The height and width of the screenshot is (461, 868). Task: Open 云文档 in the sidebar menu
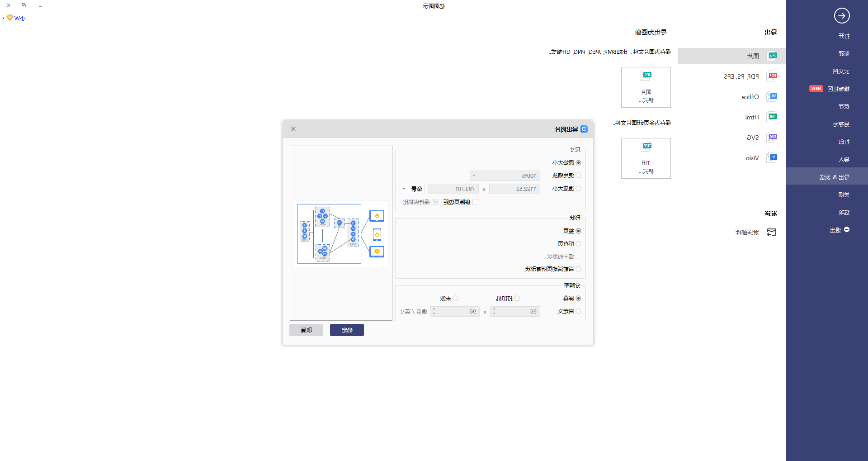tap(841, 71)
